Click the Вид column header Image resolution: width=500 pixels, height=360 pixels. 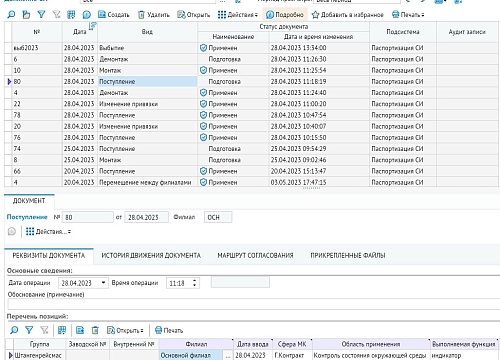[147, 32]
